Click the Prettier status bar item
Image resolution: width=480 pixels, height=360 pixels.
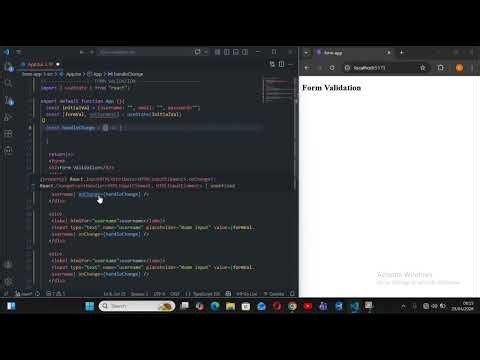point(274,294)
